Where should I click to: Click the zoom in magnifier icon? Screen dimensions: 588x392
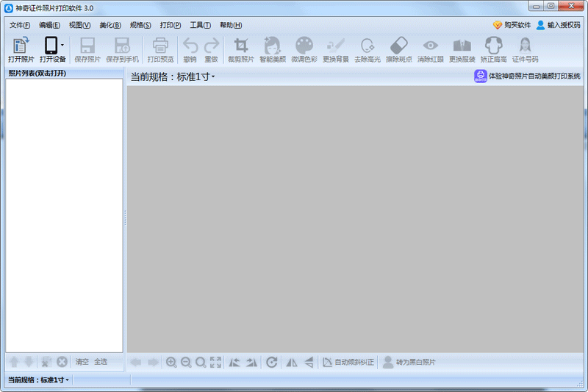click(171, 362)
